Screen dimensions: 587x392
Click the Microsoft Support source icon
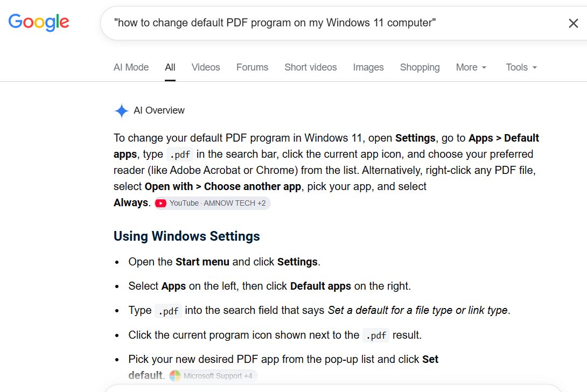point(175,375)
